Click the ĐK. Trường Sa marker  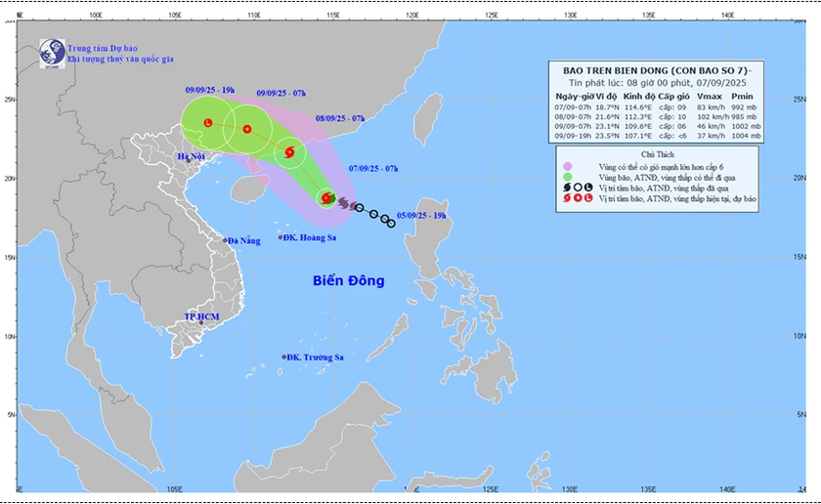284,357
